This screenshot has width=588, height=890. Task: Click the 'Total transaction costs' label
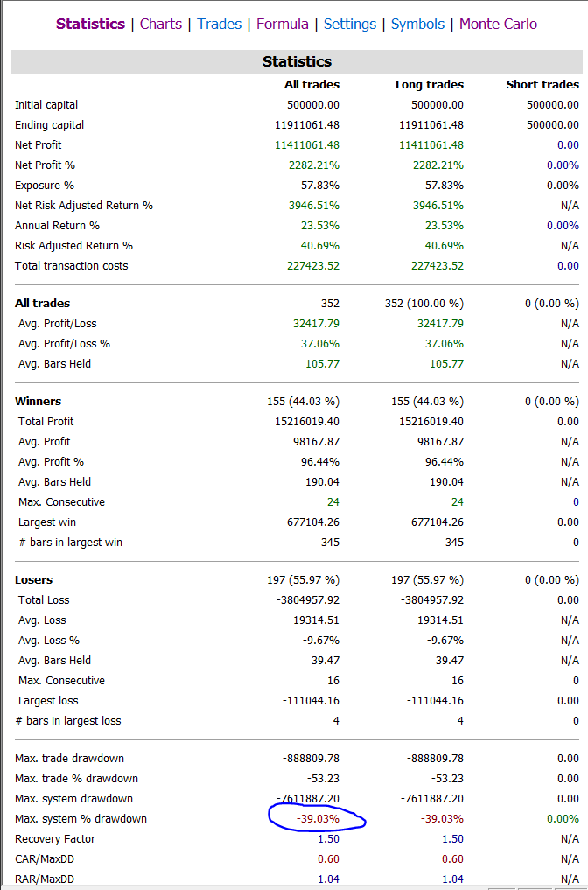click(x=72, y=266)
